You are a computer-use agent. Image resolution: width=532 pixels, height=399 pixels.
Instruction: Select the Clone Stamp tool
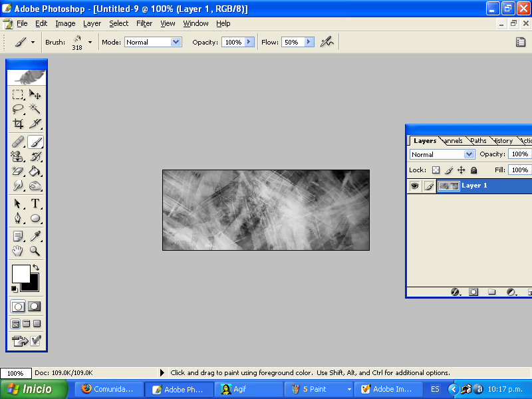tap(18, 156)
